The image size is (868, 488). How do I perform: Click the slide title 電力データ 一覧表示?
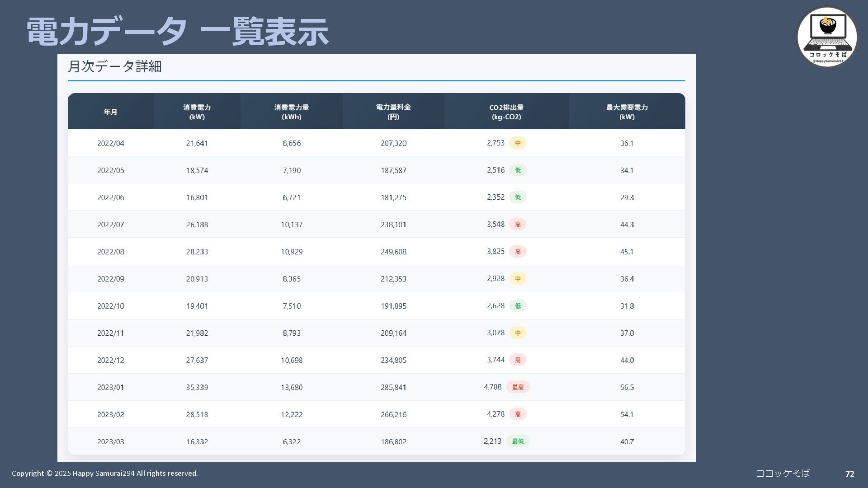(x=177, y=32)
